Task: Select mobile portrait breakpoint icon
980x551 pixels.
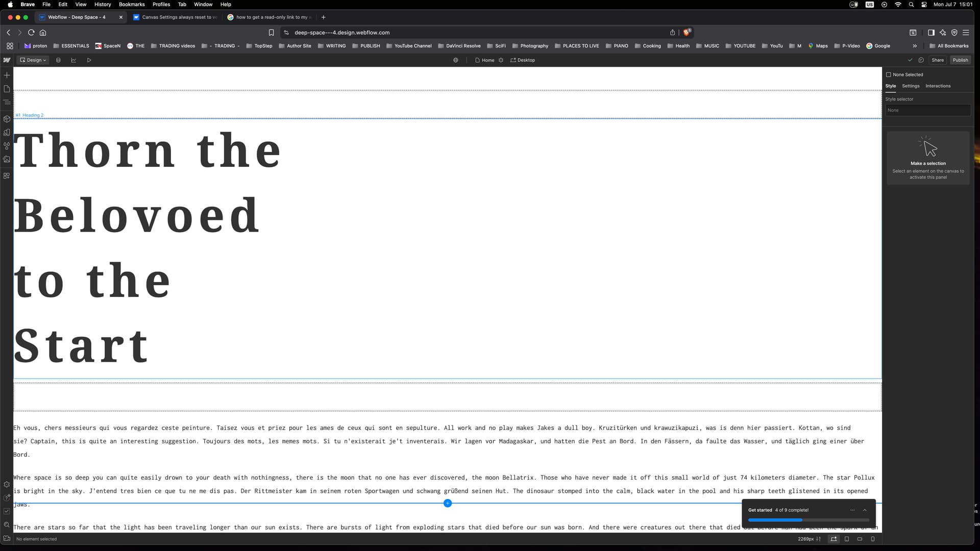Action: click(873, 539)
